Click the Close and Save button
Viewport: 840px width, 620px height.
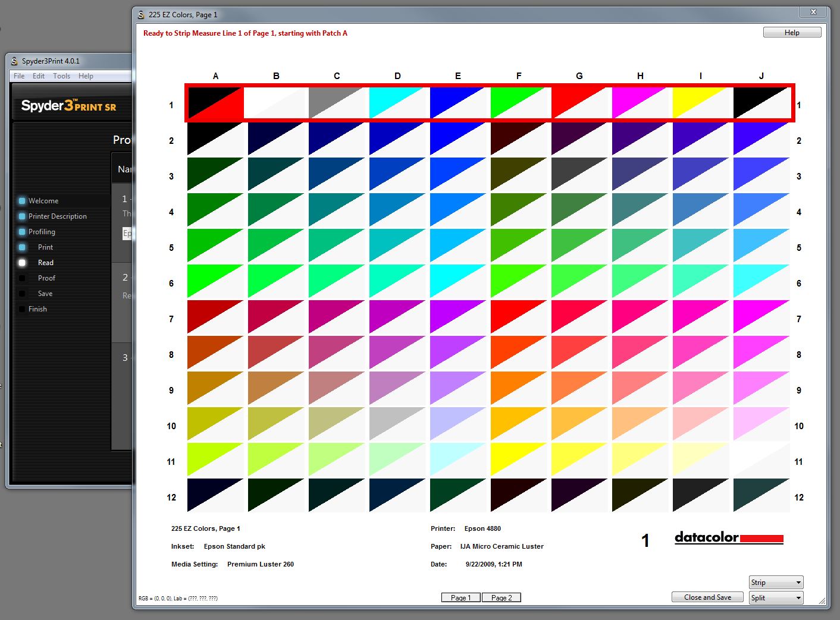pyautogui.click(x=707, y=597)
